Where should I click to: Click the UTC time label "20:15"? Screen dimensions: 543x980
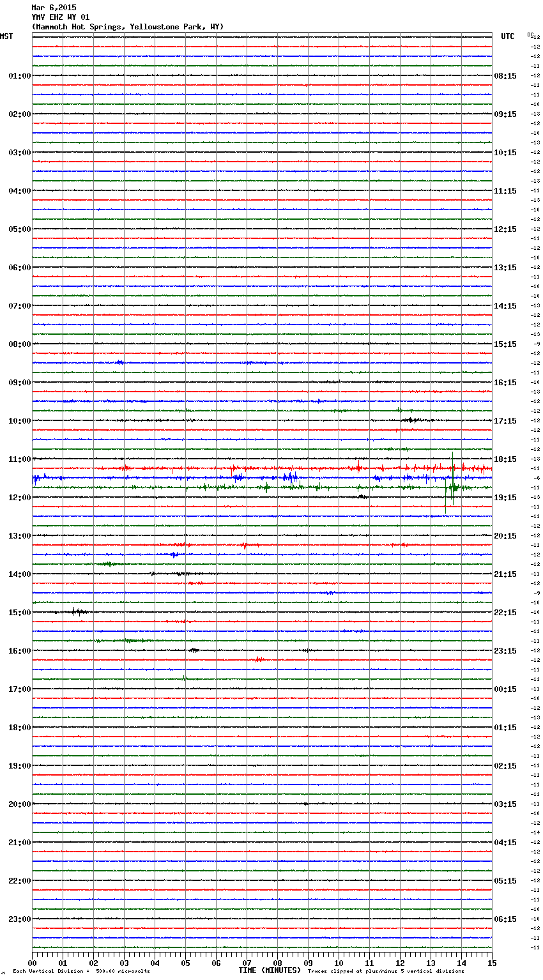tap(505, 536)
